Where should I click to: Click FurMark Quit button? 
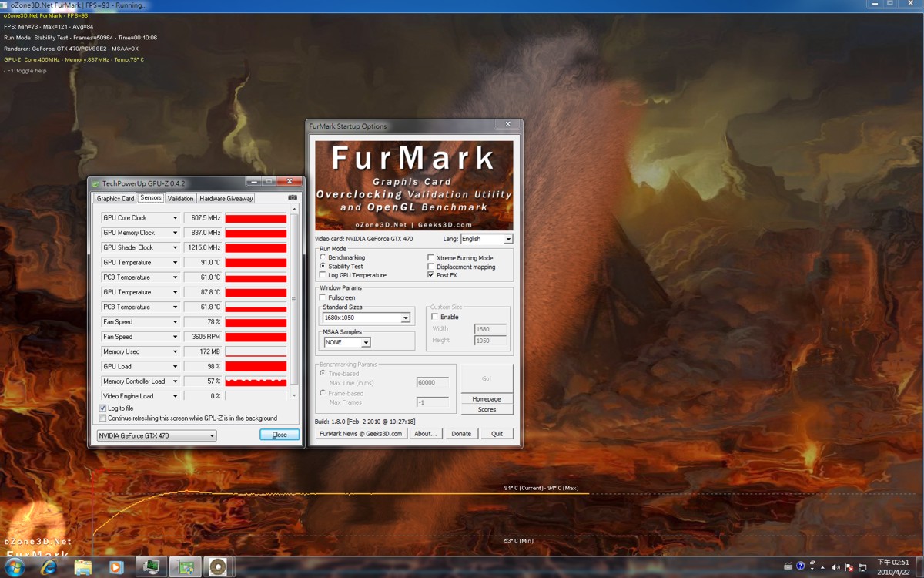[x=497, y=434]
